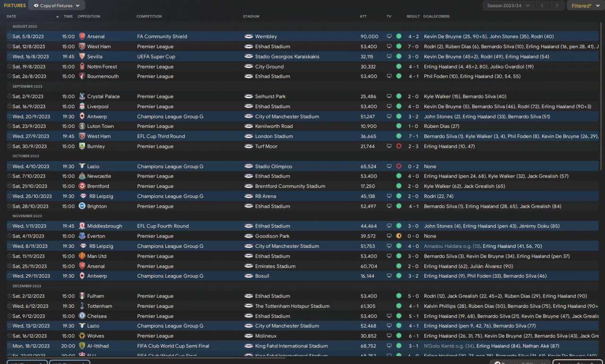Click the stadium icon beside Goodison Park
Image resolution: width=605 pixels, height=364 pixels.
click(249, 236)
